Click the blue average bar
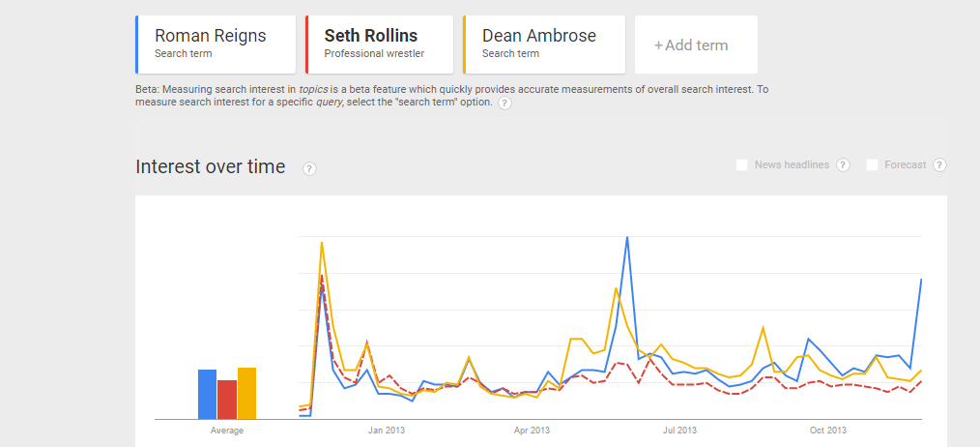Screen dimensions: 980x447 point(207,394)
